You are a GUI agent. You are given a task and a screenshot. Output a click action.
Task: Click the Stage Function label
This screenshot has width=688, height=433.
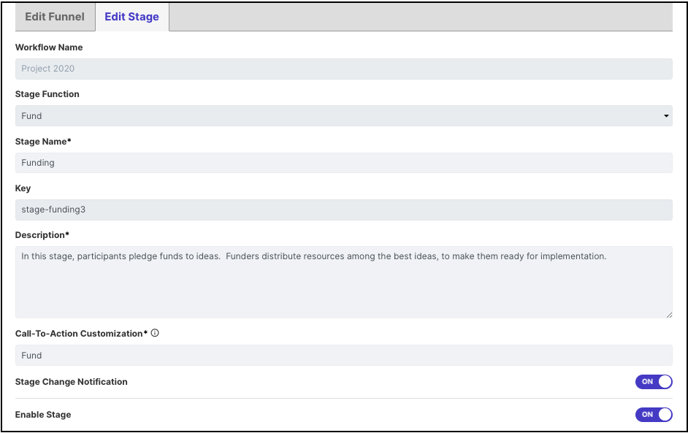point(47,94)
